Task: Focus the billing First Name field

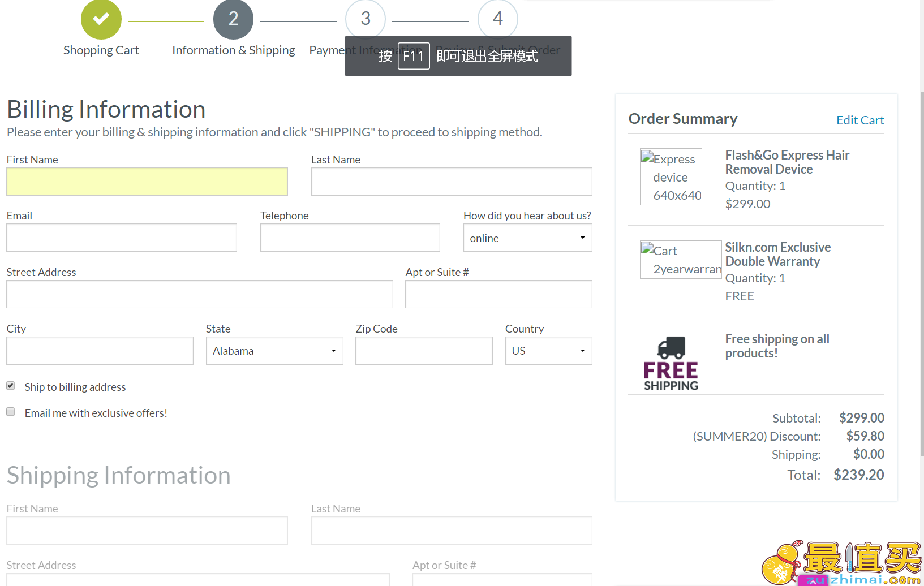Action: pos(147,182)
